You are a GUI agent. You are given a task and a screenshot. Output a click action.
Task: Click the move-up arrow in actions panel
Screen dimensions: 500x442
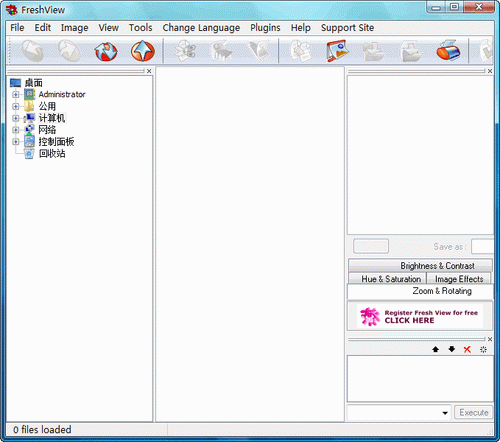435,349
